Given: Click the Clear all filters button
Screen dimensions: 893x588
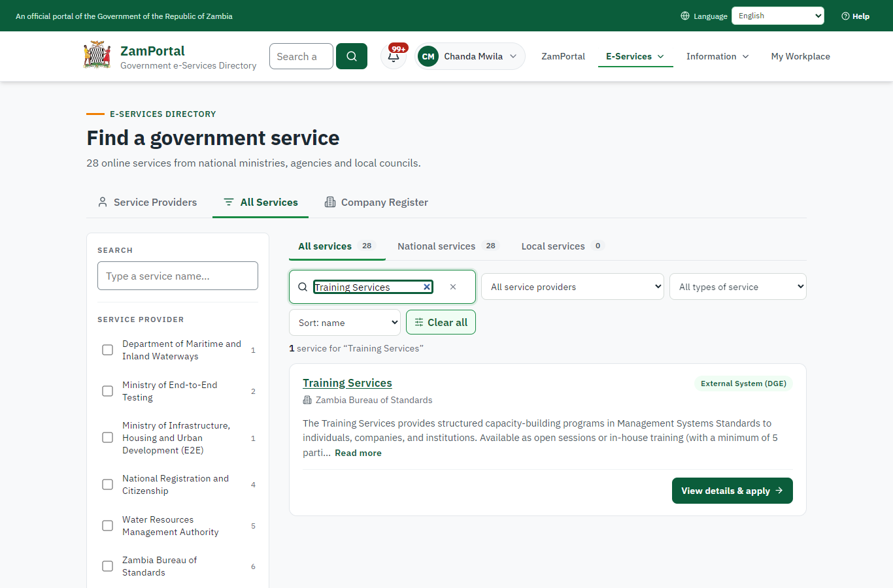Looking at the screenshot, I should pos(441,322).
